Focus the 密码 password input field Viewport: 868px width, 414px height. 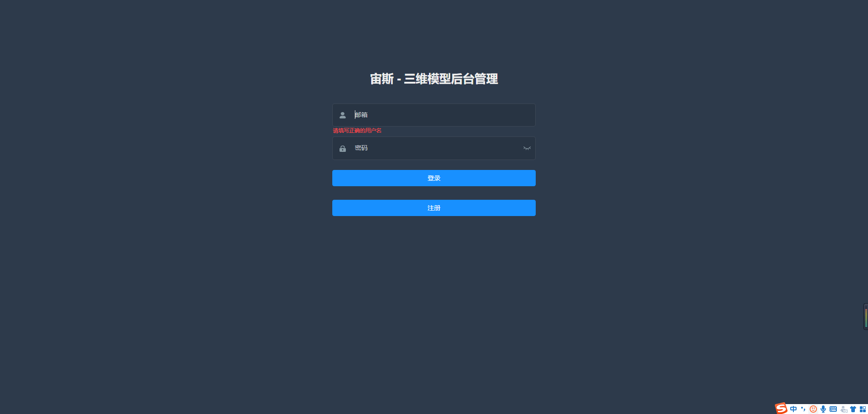(x=434, y=148)
